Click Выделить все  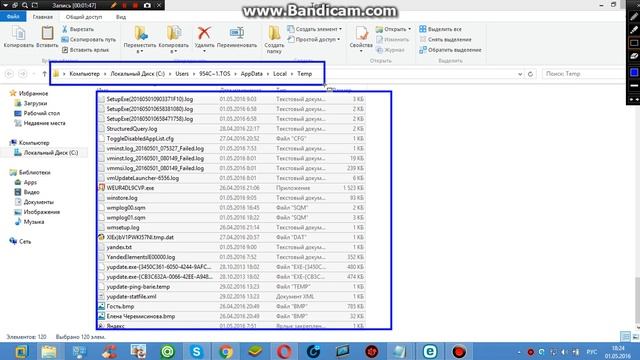(x=440, y=29)
